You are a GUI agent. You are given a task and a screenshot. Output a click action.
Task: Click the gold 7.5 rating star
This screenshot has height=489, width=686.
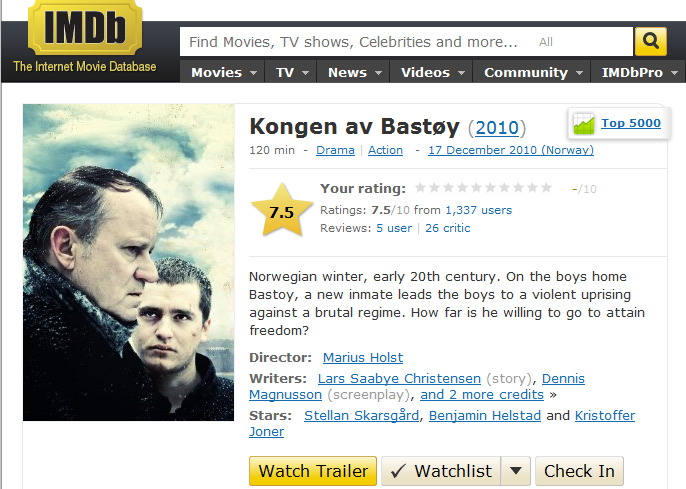pos(282,211)
